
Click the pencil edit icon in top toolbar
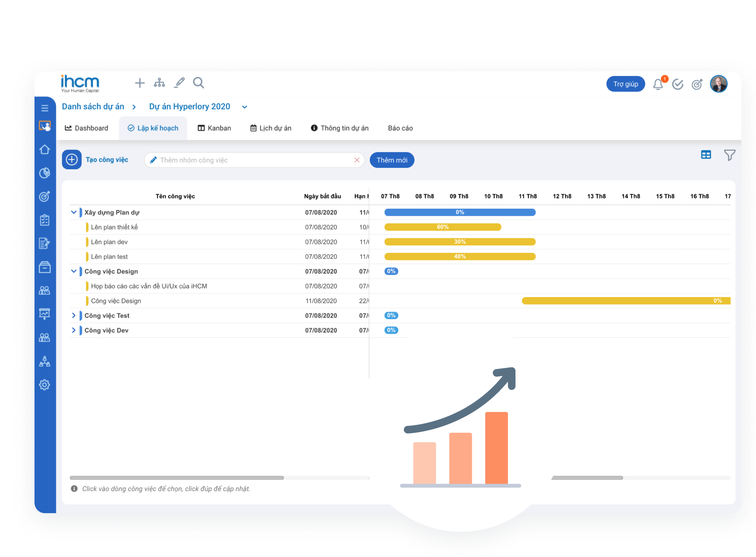point(179,83)
